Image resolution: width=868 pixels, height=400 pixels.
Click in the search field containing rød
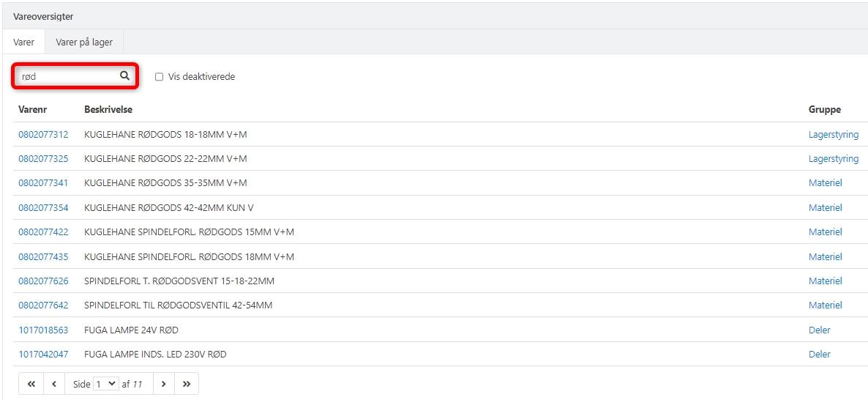click(67, 76)
